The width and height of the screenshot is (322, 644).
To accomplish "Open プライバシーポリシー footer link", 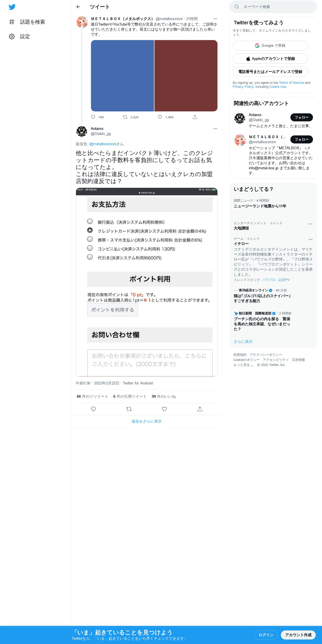I will tap(266, 355).
